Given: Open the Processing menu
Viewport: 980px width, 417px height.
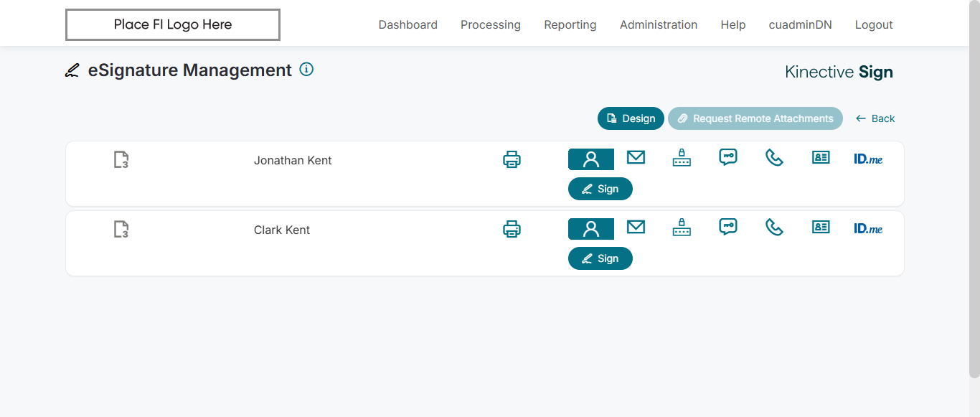Looking at the screenshot, I should 491,24.
